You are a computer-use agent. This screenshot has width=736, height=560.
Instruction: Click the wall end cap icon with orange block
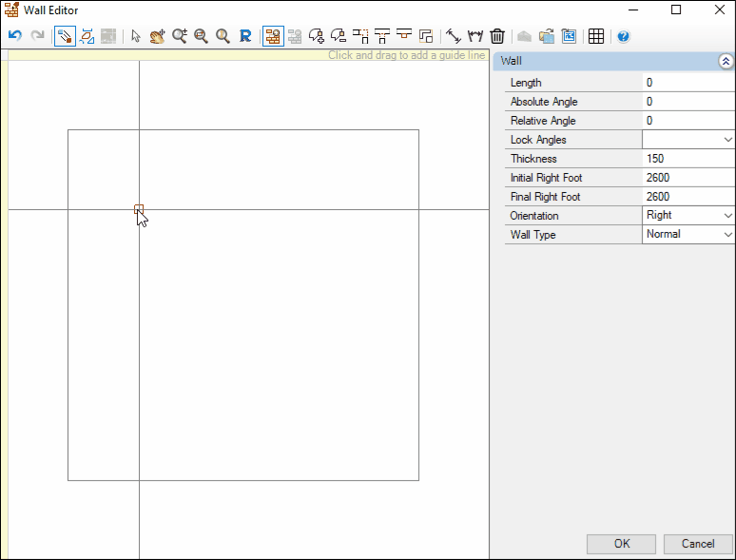[404, 34]
